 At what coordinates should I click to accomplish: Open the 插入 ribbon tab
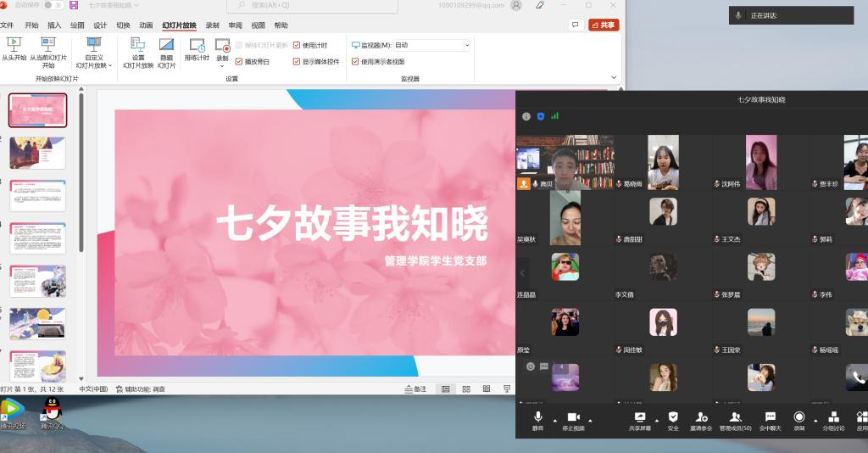54,25
